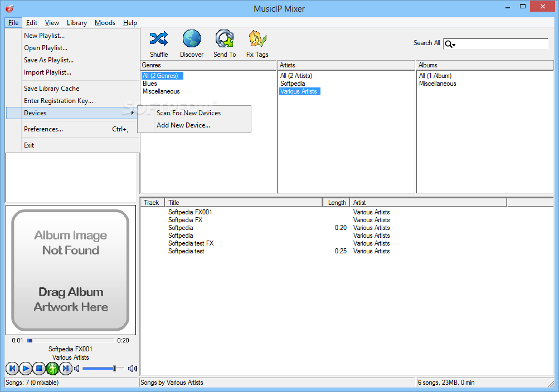
Task: Open the Moods menu
Action: tap(105, 23)
